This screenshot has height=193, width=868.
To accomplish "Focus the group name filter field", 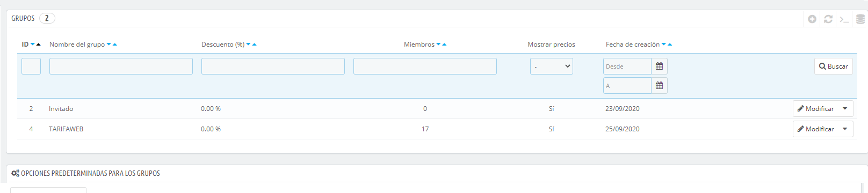I will click(121, 66).
